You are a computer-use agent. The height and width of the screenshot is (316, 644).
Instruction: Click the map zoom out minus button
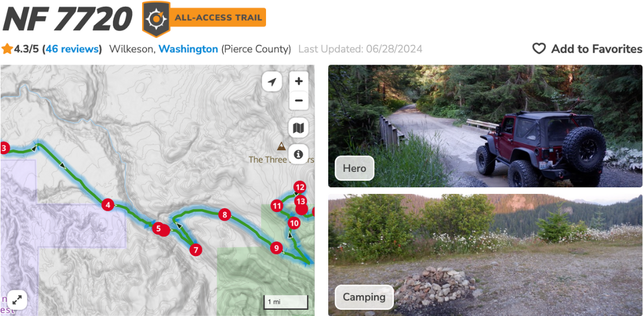299,101
